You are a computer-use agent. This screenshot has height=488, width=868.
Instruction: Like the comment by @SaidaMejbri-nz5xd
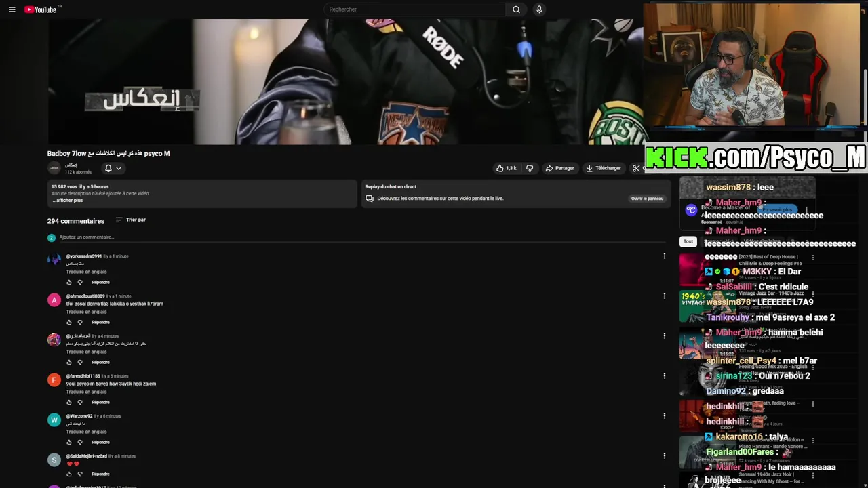coord(69,474)
